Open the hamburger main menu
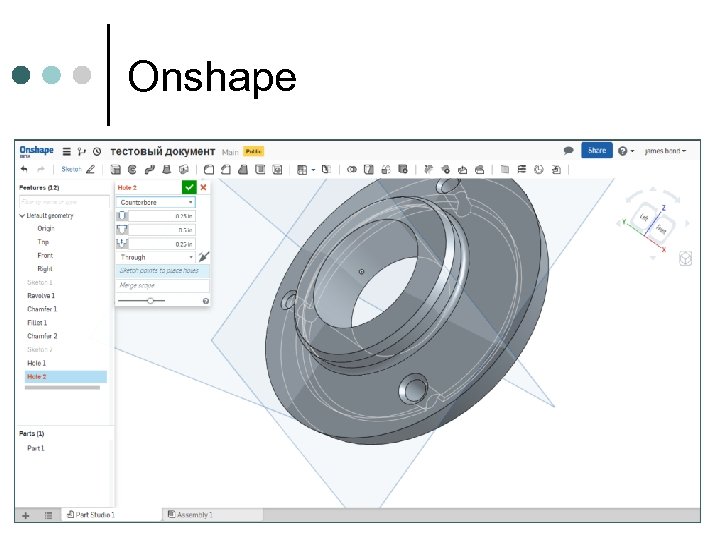The image size is (720, 540). pyautogui.click(x=67, y=152)
